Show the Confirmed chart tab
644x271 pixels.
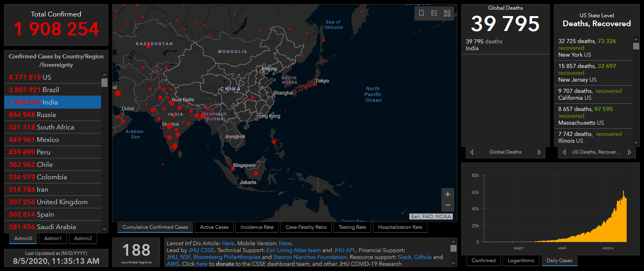(x=483, y=261)
